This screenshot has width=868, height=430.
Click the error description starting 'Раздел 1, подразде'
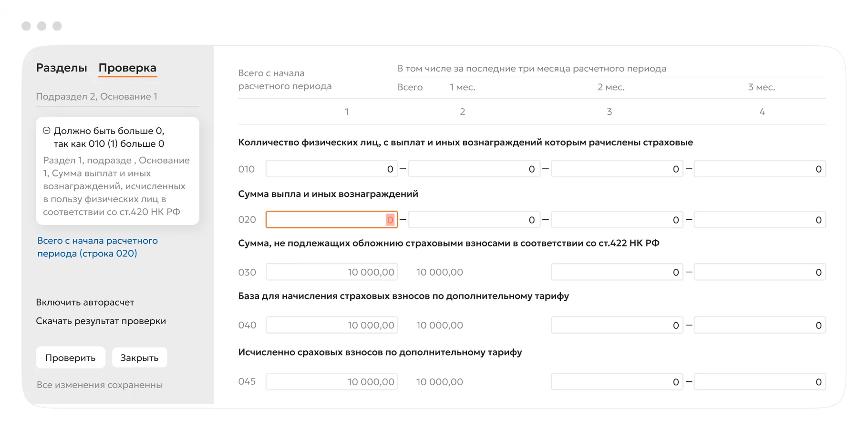116,186
